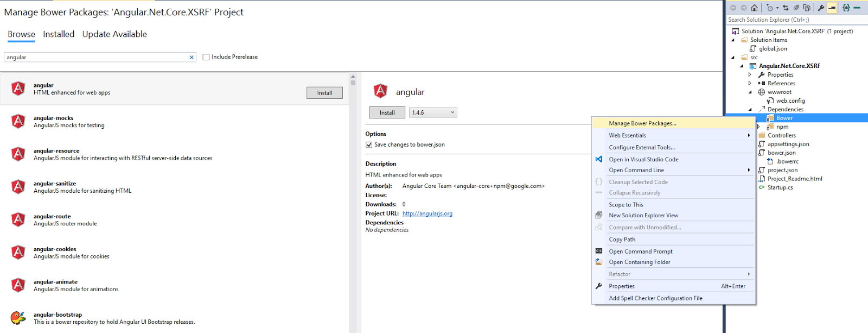The height and width of the screenshot is (333, 868).
Task: Choose New Solution Explorer View
Action: 673,215
